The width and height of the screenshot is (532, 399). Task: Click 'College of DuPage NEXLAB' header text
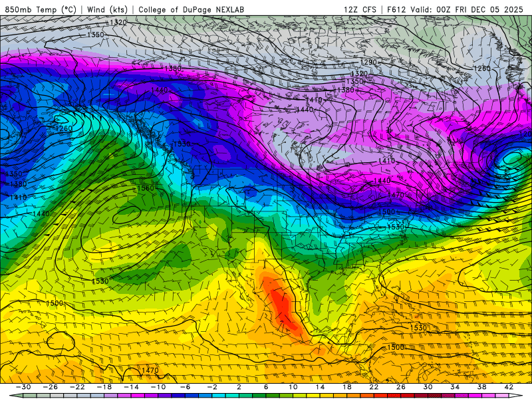click(191, 9)
